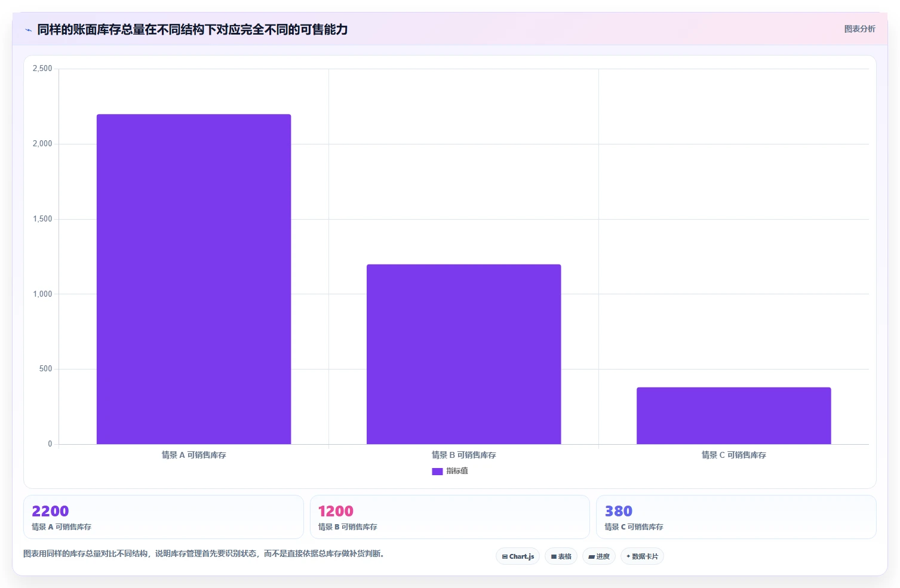
Task: Select the 情景 A 可销售库存 bar
Action: point(193,279)
